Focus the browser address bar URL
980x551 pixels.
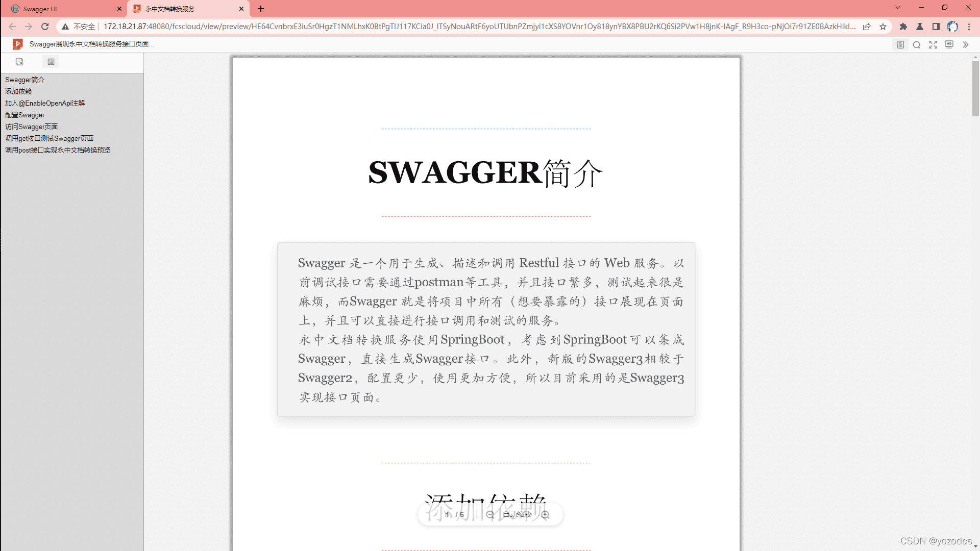(479, 27)
